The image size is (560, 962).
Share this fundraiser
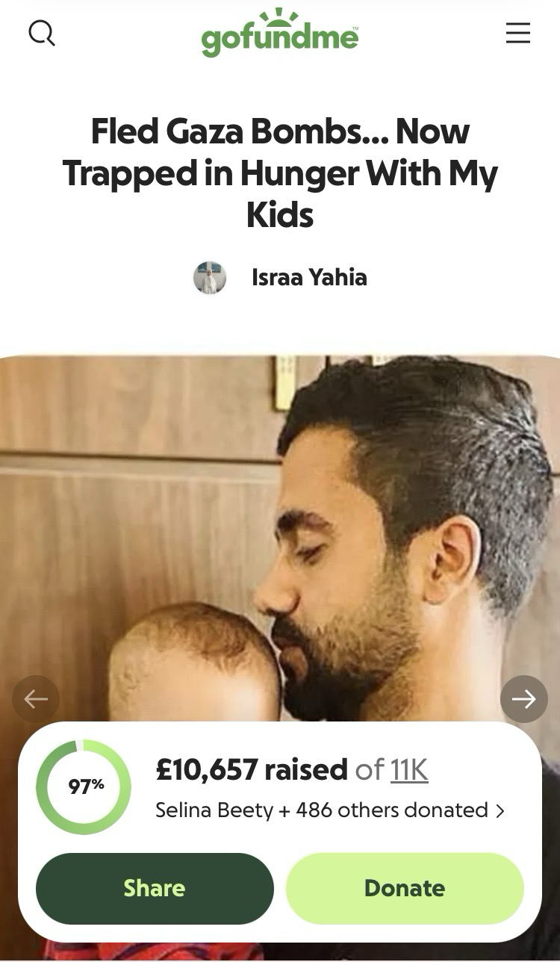pyautogui.click(x=155, y=888)
